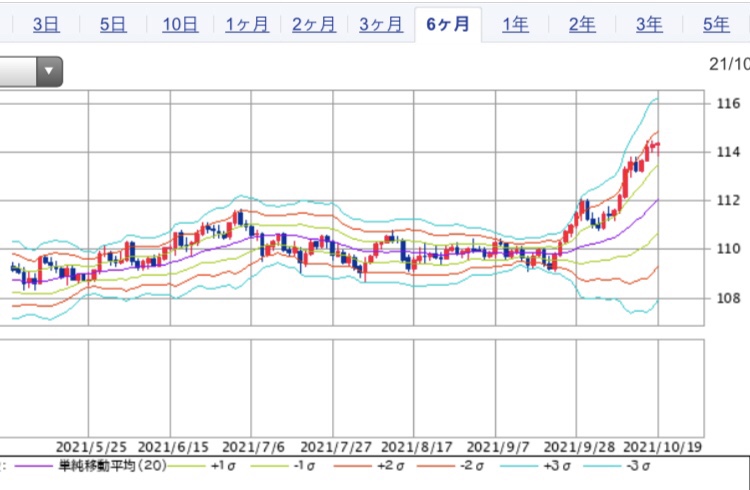The width and height of the screenshot is (750, 490).
Task: Switch chart range to 2年
Action: point(582,24)
